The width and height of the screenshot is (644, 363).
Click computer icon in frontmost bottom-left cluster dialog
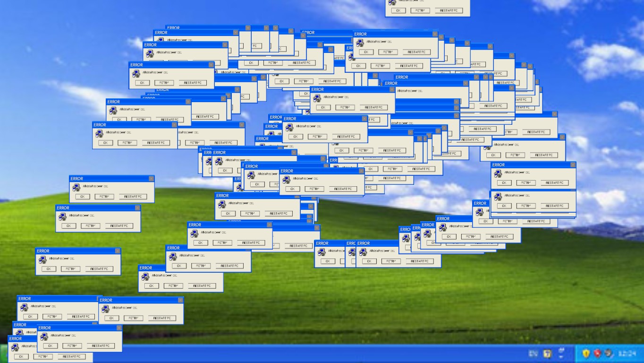click(x=44, y=337)
